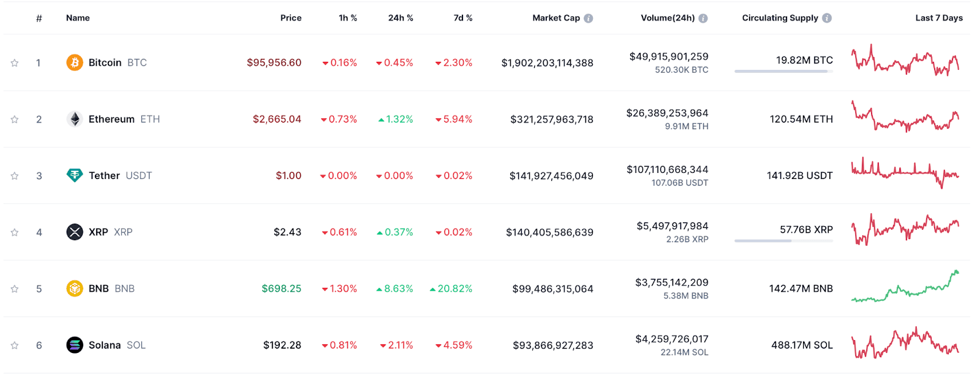This screenshot has width=980, height=375.
Task: Sort by the Name column header
Action: [x=78, y=18]
